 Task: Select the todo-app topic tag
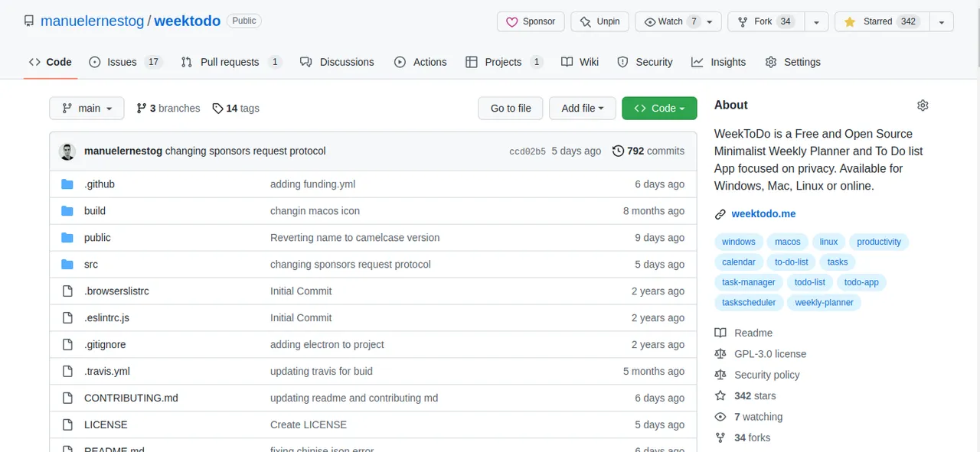click(861, 282)
